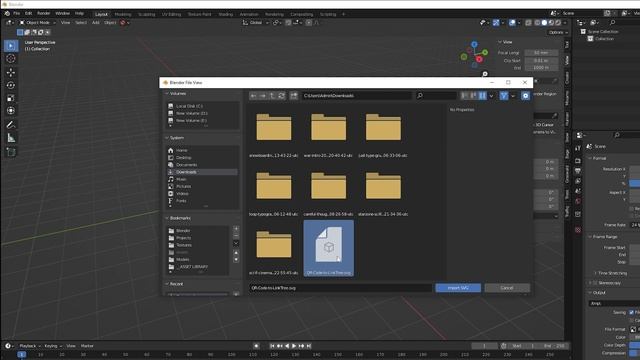Select the Add Cube tool

pyautogui.click(x=11, y=152)
